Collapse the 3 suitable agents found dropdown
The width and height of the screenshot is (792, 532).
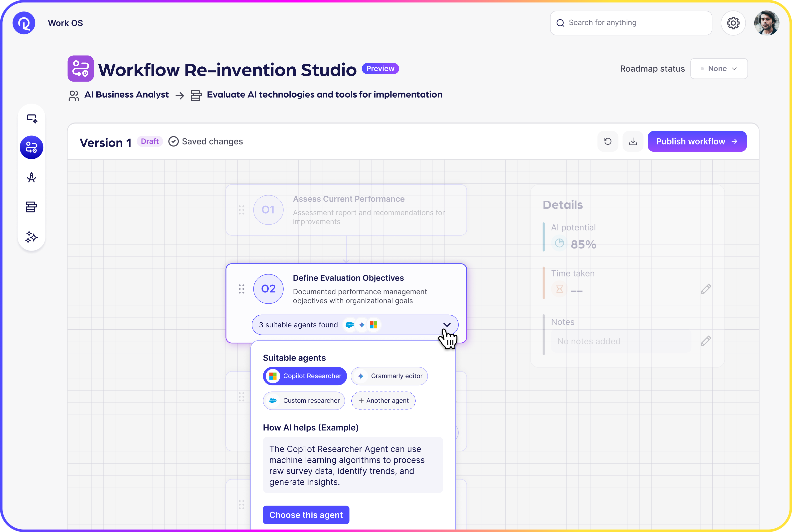point(355,325)
